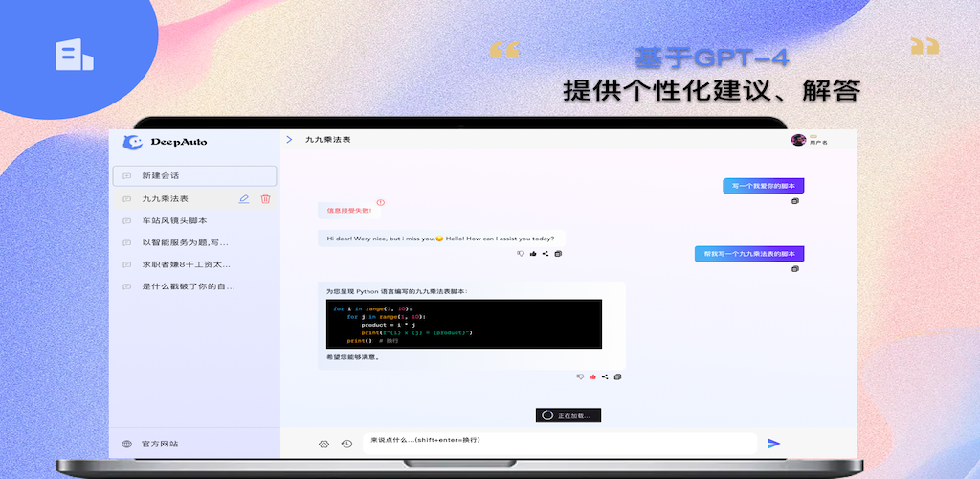Click the globe icon by 官方网站
This screenshot has height=479, width=980.
(x=127, y=444)
